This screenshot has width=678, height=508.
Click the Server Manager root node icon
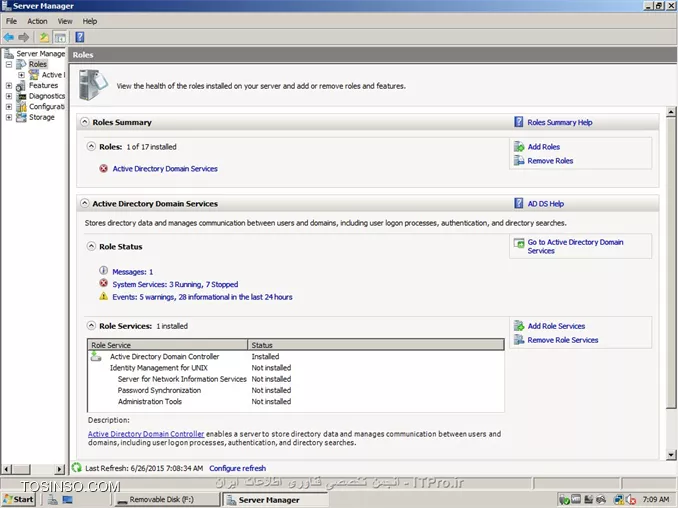click(x=9, y=54)
